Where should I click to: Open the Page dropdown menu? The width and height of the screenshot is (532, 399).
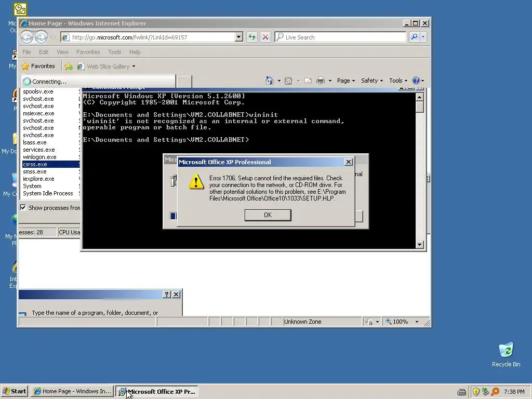(345, 81)
